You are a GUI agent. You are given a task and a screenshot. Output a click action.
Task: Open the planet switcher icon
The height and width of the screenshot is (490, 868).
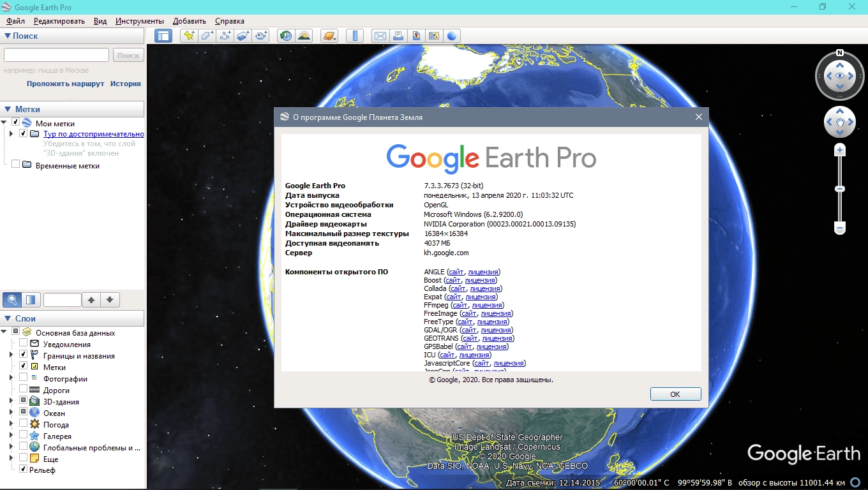click(x=329, y=36)
